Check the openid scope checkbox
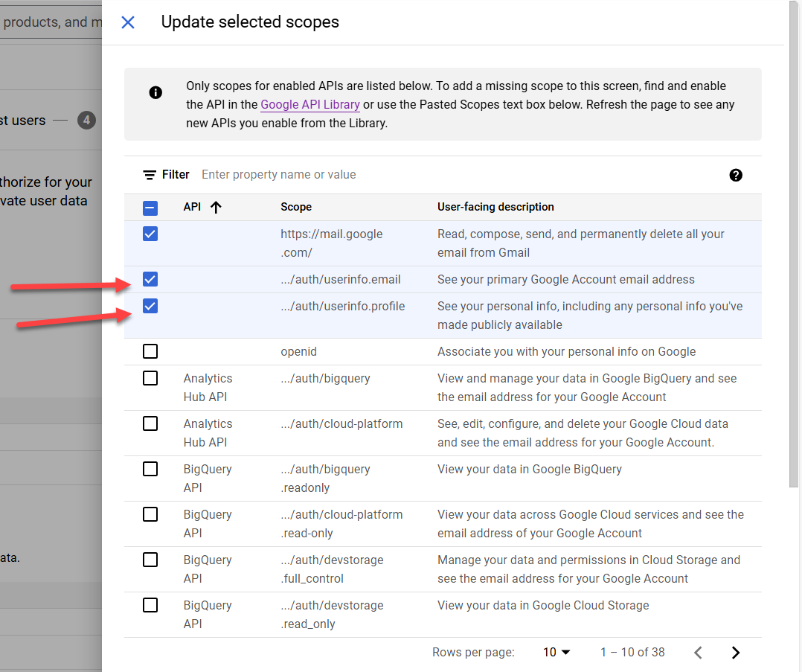The height and width of the screenshot is (672, 802). click(150, 351)
